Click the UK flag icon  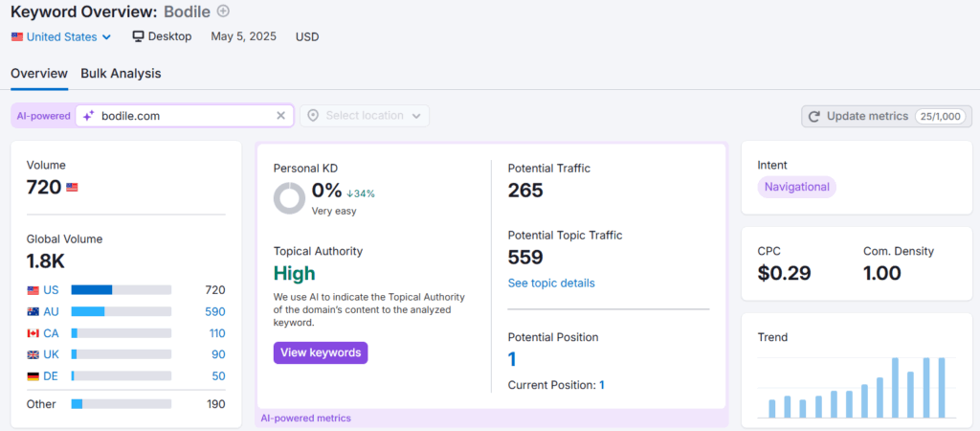(33, 354)
